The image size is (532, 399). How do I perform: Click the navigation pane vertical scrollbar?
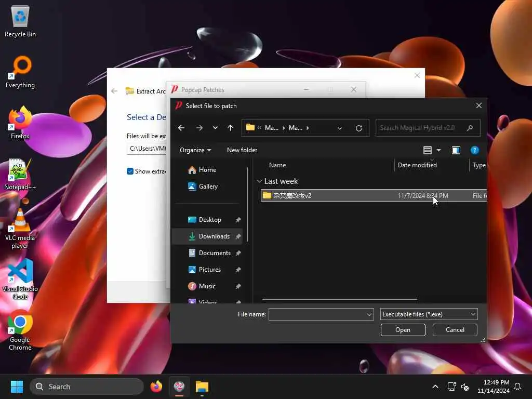point(247,205)
